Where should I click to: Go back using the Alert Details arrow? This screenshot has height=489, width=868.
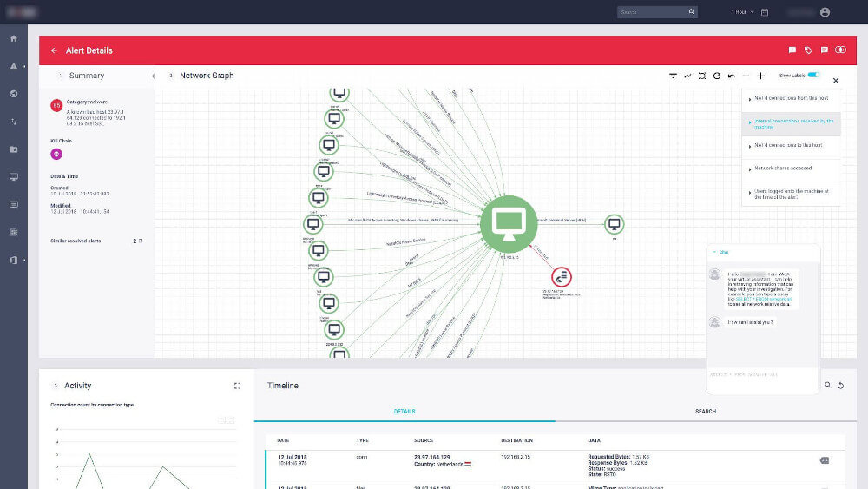click(x=55, y=50)
